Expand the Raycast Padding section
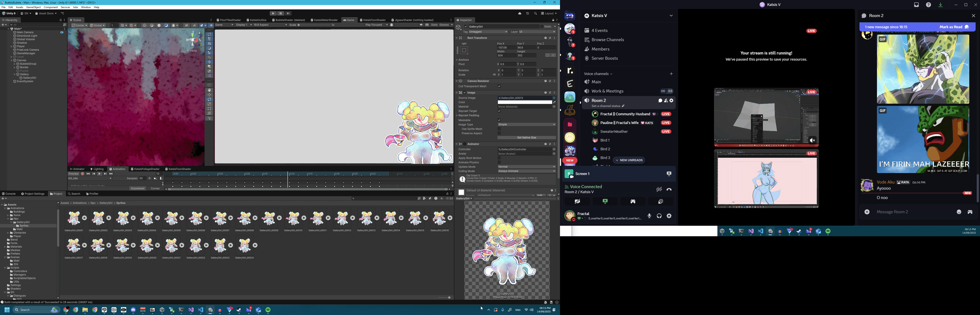Screen dimensions: 980x315 pos(457,116)
